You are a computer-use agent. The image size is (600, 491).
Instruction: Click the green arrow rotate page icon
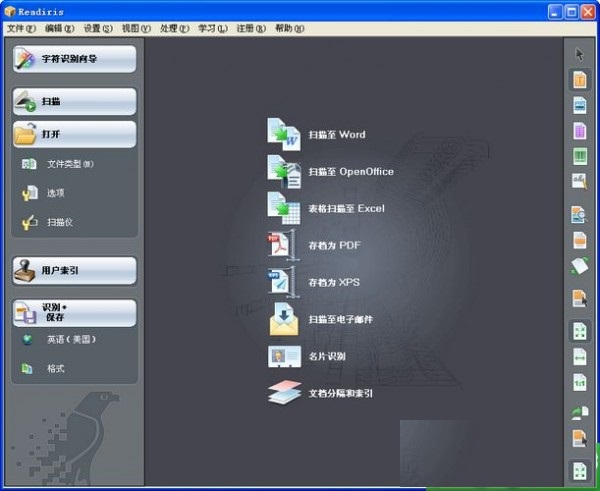click(x=580, y=413)
